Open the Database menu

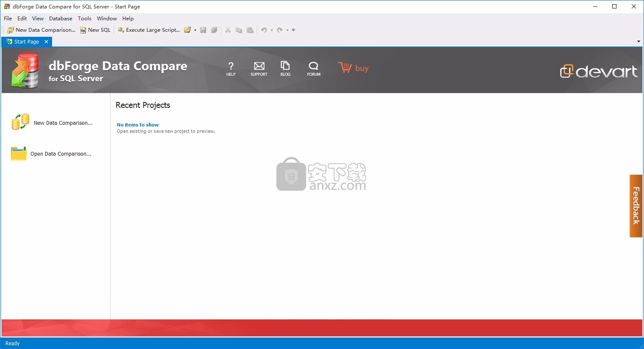coord(61,19)
